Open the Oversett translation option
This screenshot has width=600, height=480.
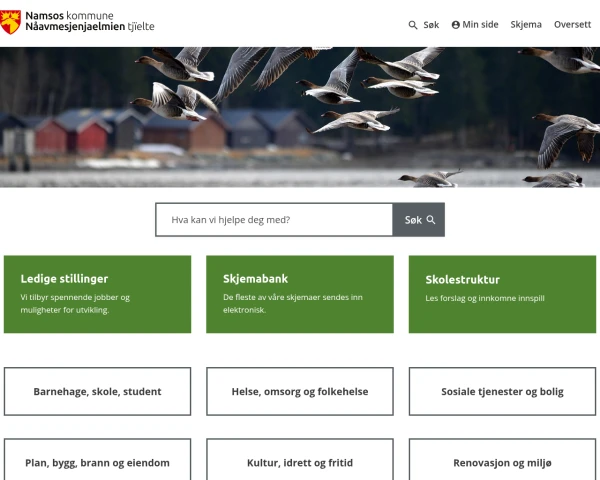[572, 25]
